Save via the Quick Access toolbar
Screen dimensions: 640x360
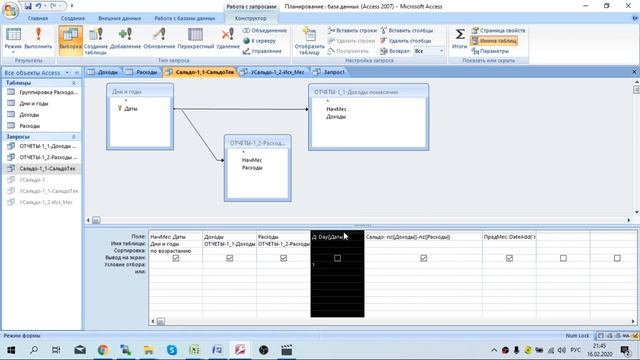tap(28, 6)
